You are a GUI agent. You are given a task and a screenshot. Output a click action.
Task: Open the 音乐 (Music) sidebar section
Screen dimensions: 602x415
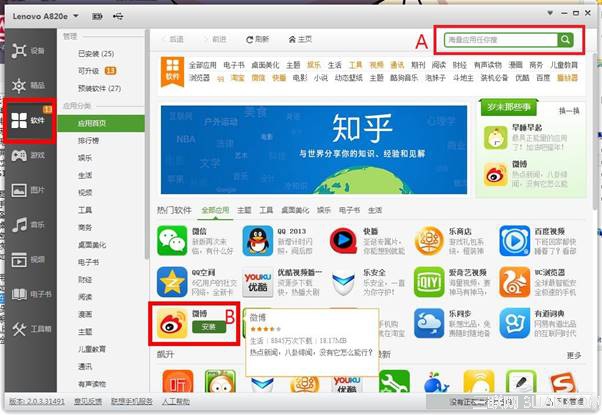29,225
